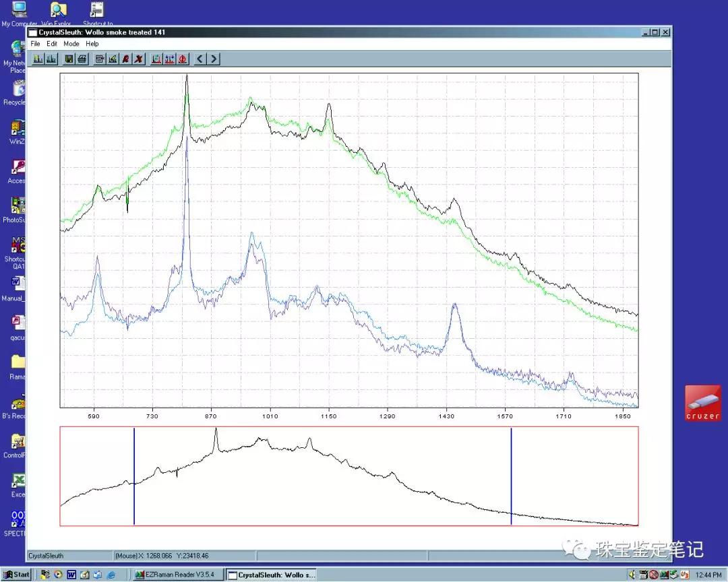The image size is (728, 582).
Task: Click the blue arrows peak-adjust toolbar icon
Action: click(x=169, y=59)
